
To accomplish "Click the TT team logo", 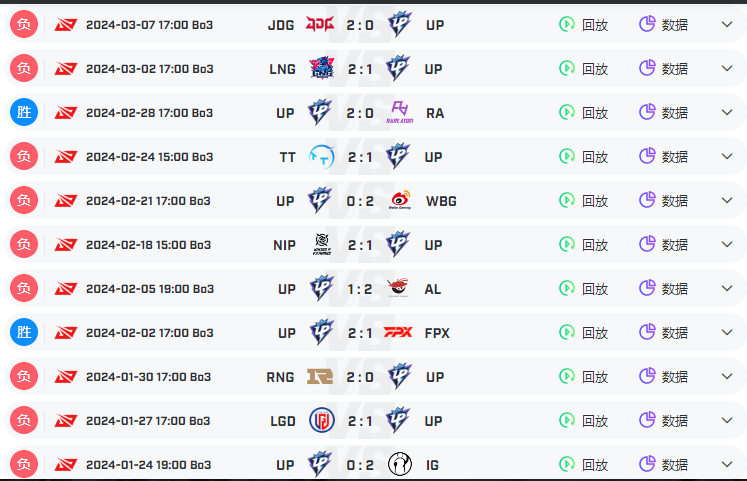I will pos(322,157).
